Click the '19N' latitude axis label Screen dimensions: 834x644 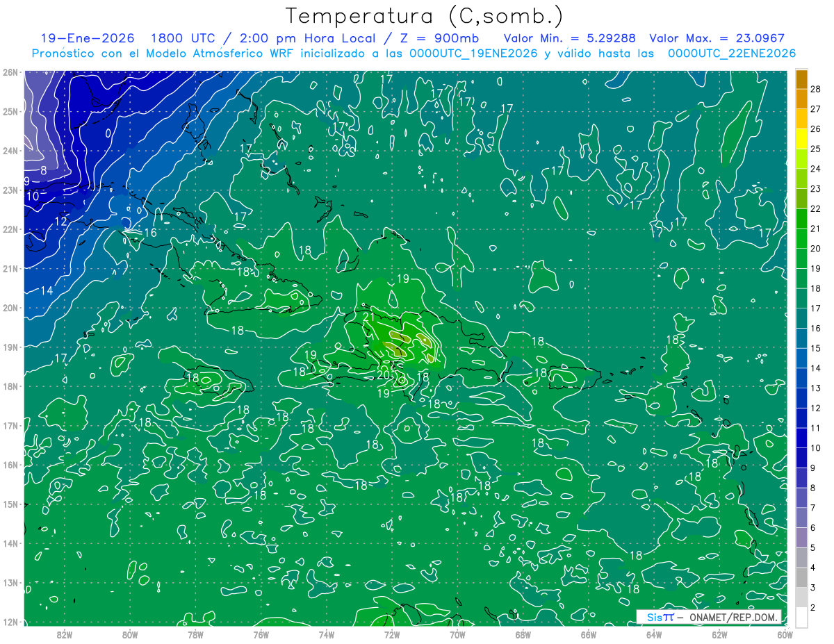tap(10, 347)
